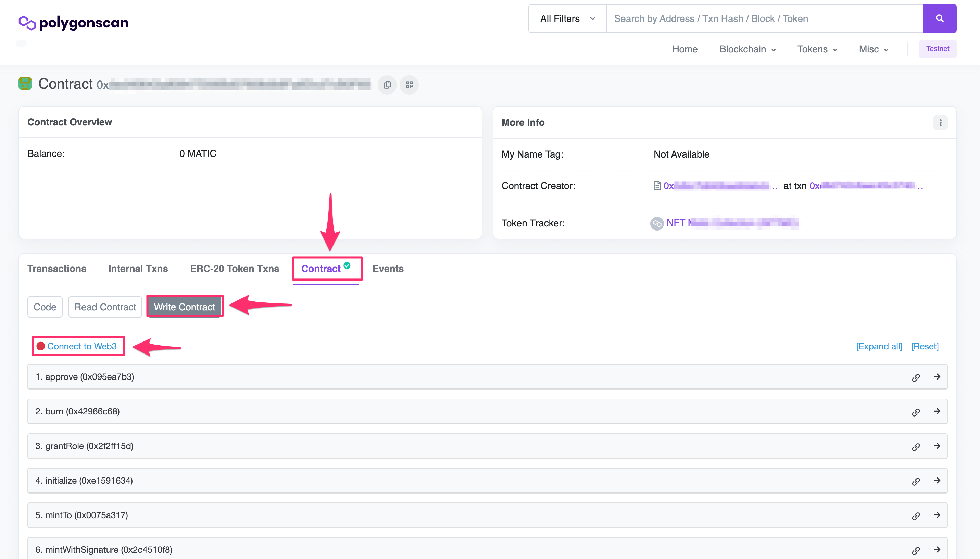
Task: Expand the mintWithSignature function arrow
Action: [x=937, y=549]
